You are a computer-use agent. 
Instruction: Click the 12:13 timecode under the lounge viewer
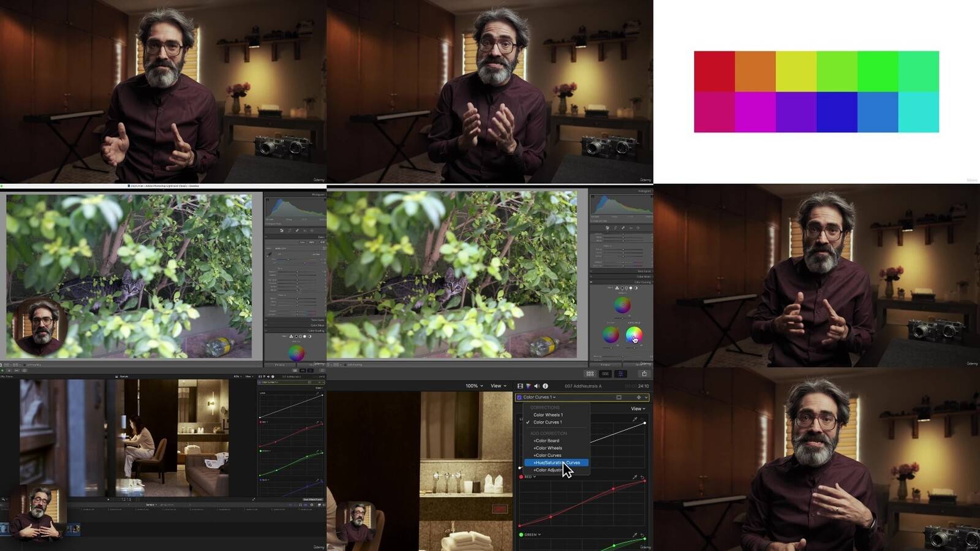tap(126, 500)
